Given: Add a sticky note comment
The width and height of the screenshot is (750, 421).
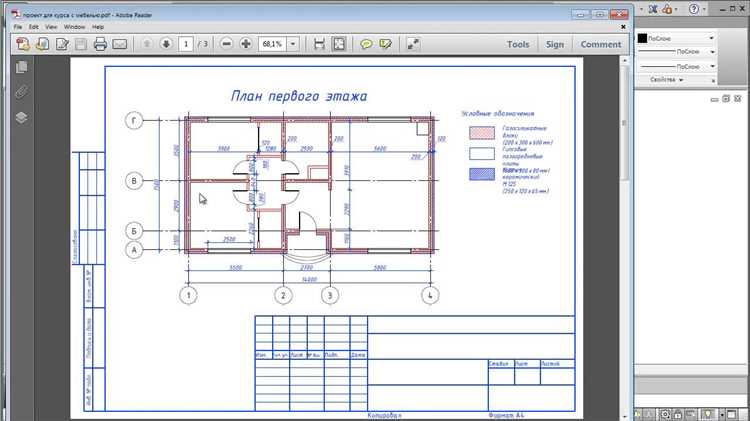Looking at the screenshot, I should pos(366,44).
